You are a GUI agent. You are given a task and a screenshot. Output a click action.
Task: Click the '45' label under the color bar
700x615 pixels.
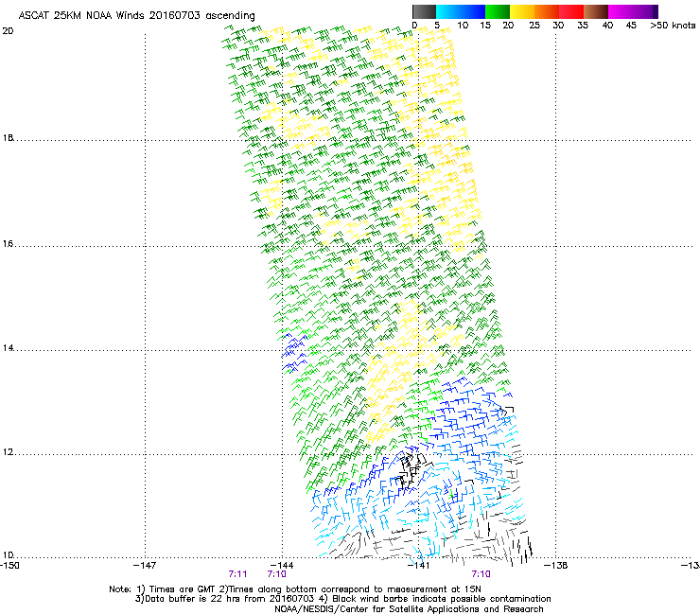(x=631, y=26)
